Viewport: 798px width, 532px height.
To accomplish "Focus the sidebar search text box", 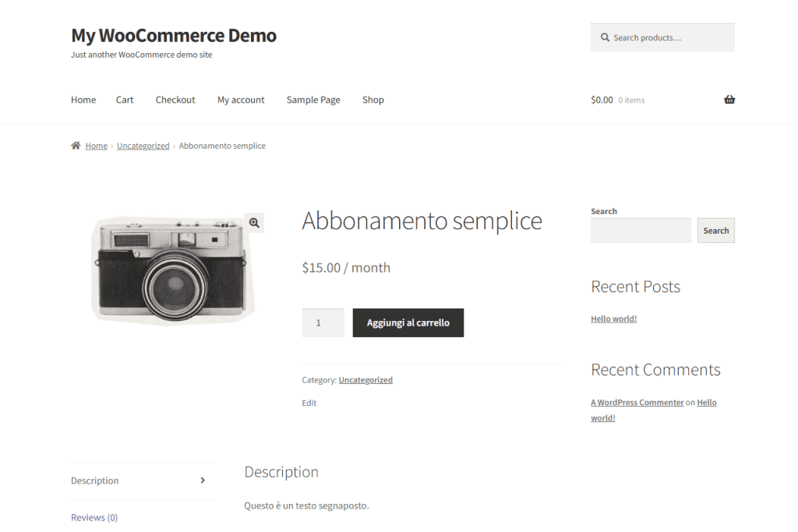I will click(641, 230).
